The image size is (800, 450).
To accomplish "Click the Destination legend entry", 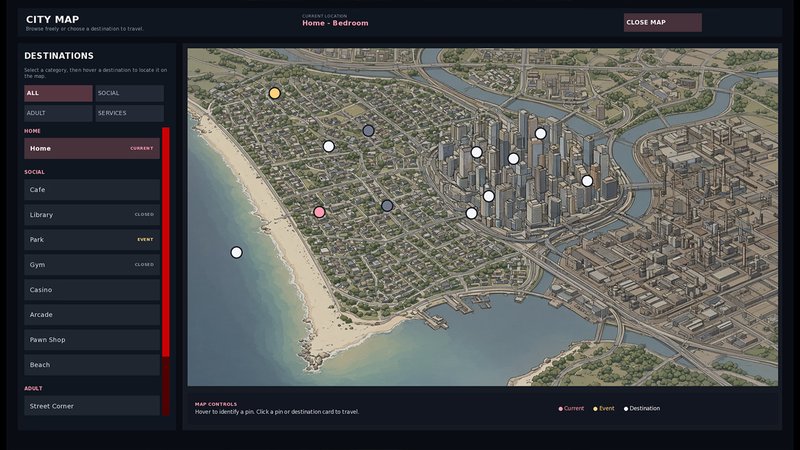I will 642,408.
